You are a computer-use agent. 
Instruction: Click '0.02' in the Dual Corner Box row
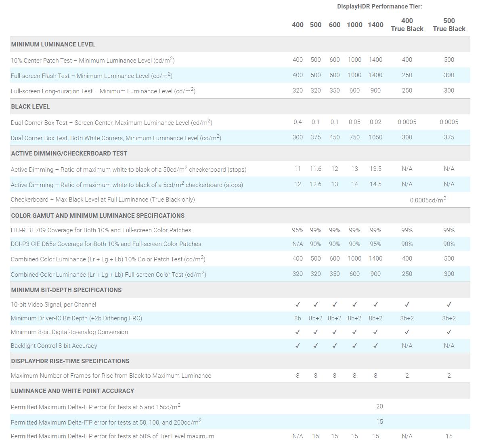375,122
